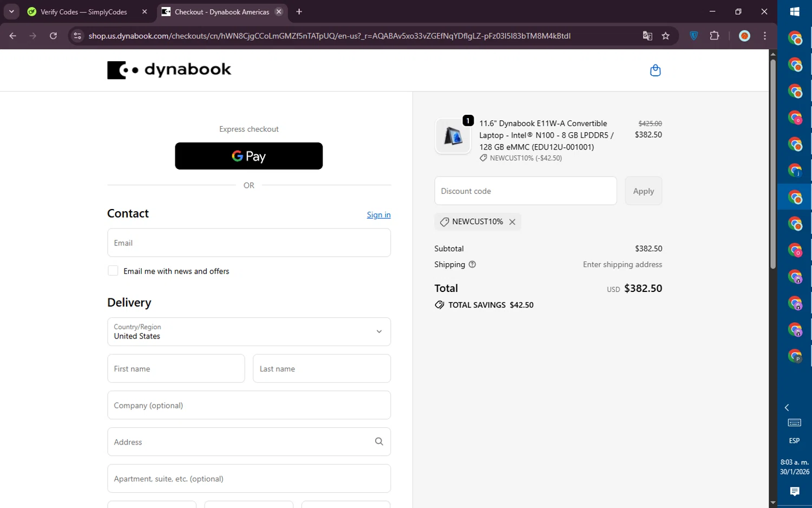812x508 pixels.
Task: Focus the Last name field
Action: pos(322,368)
